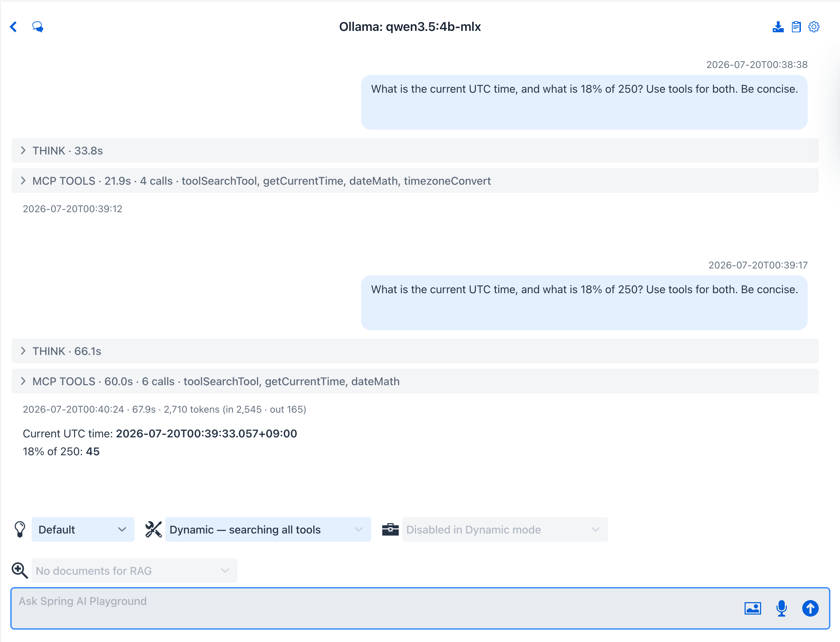Image resolution: width=840 pixels, height=642 pixels.
Task: Click the lightbulb icon beside the Default dropdown
Action: [x=20, y=529]
